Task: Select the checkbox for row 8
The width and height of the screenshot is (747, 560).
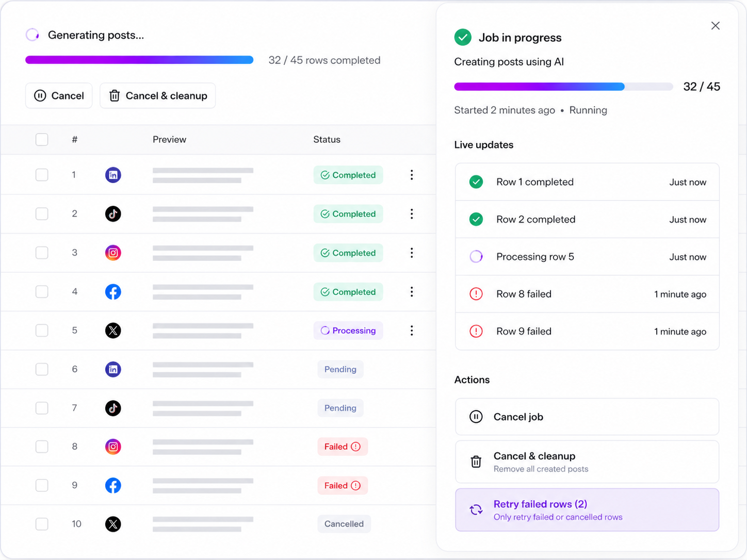Action: click(x=42, y=447)
